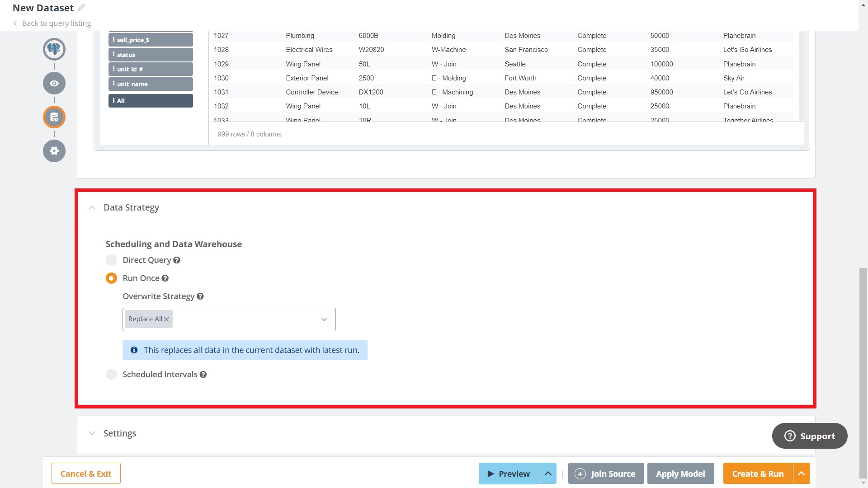Click Overwrite Strategy help question icon
Viewport: 868px width, 488px height.
[x=200, y=296]
